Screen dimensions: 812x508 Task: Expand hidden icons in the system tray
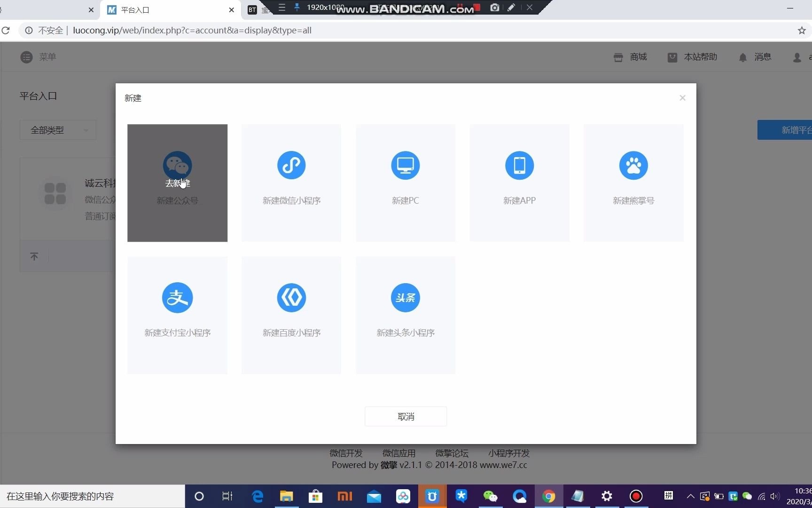[x=690, y=496]
